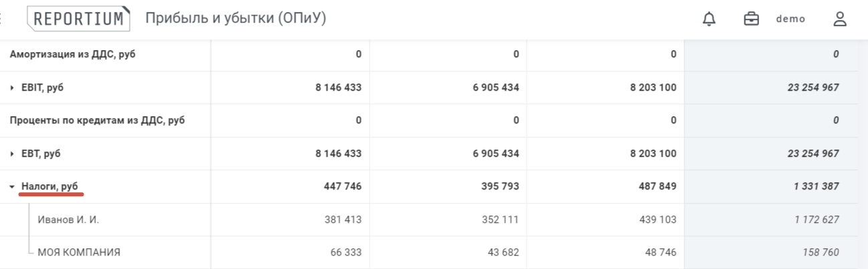The width and height of the screenshot is (868, 269).
Task: Expand the EBT, руб row
Action: point(13,154)
